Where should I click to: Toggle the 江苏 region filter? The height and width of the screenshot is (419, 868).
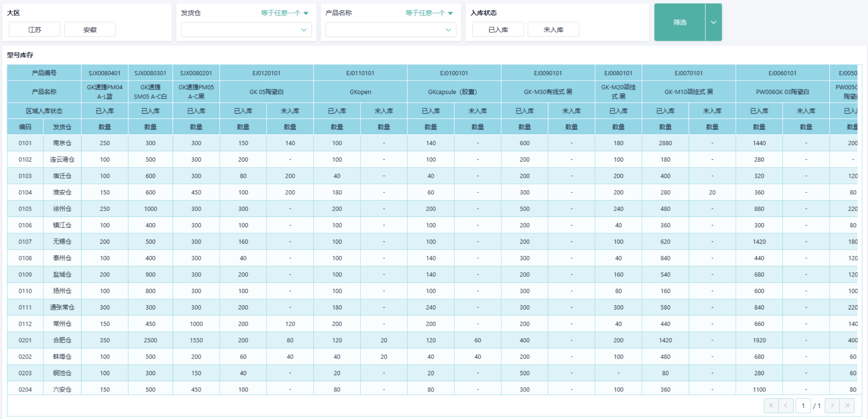pyautogui.click(x=35, y=30)
